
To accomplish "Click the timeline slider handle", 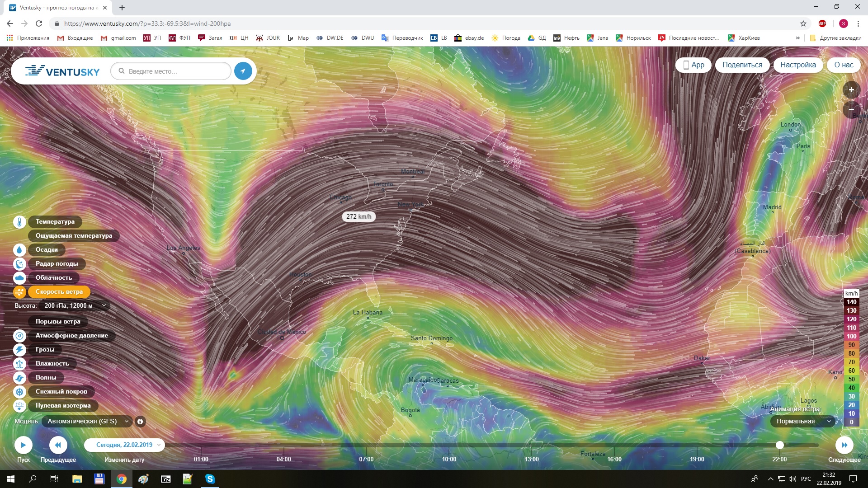I will 779,445.
